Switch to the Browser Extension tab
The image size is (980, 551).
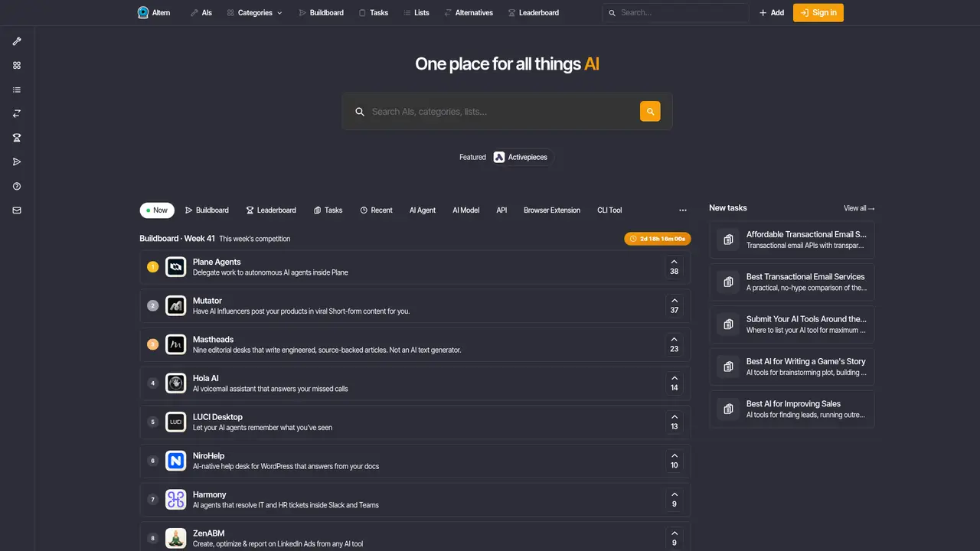(x=552, y=210)
